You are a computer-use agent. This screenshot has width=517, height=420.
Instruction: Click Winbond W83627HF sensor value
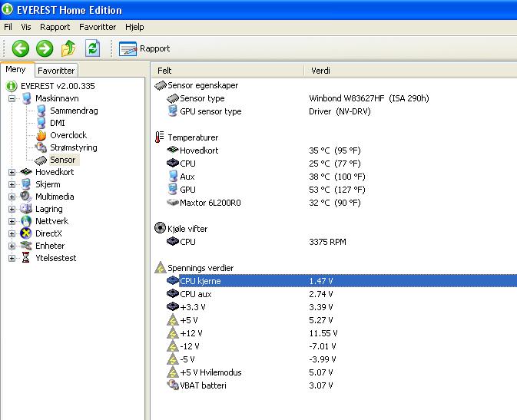coord(369,98)
